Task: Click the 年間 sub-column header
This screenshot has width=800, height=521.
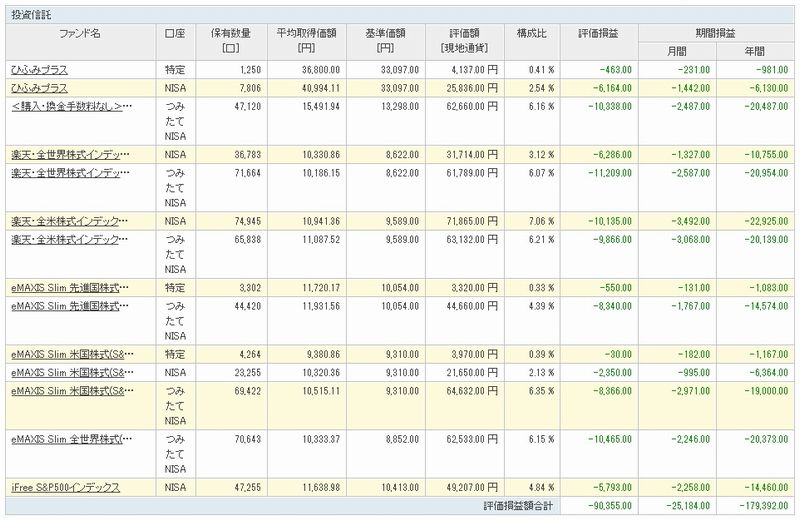Action: (x=755, y=52)
